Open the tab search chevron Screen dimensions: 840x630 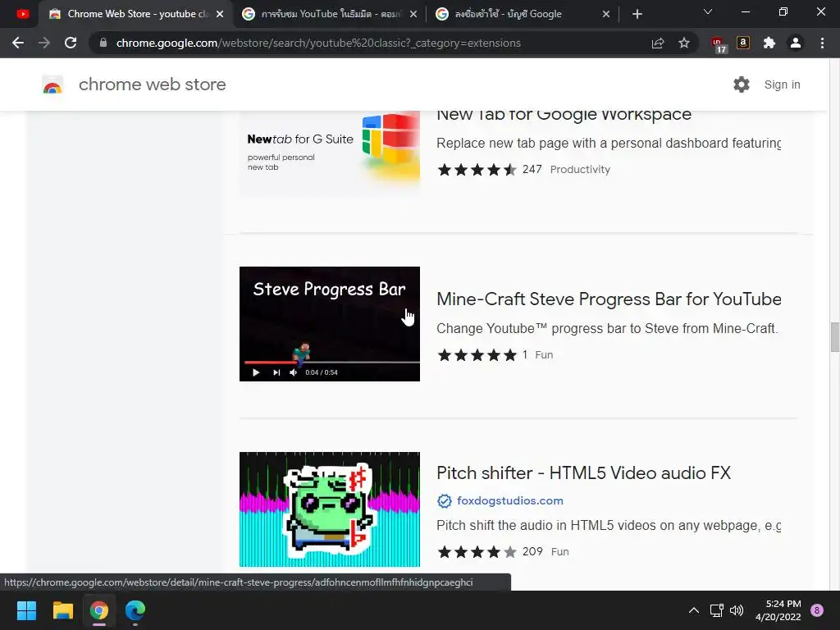pos(708,11)
